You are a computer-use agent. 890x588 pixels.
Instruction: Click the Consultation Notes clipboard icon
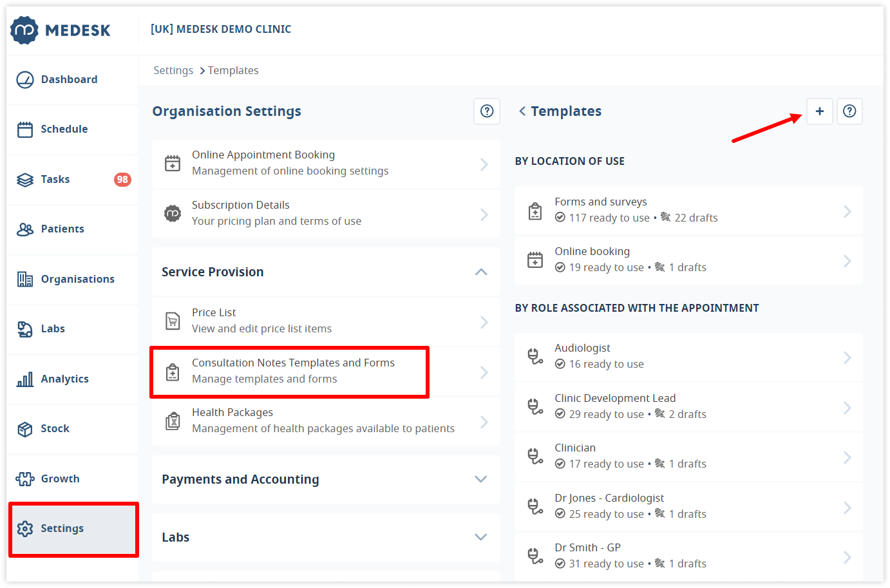pos(173,372)
